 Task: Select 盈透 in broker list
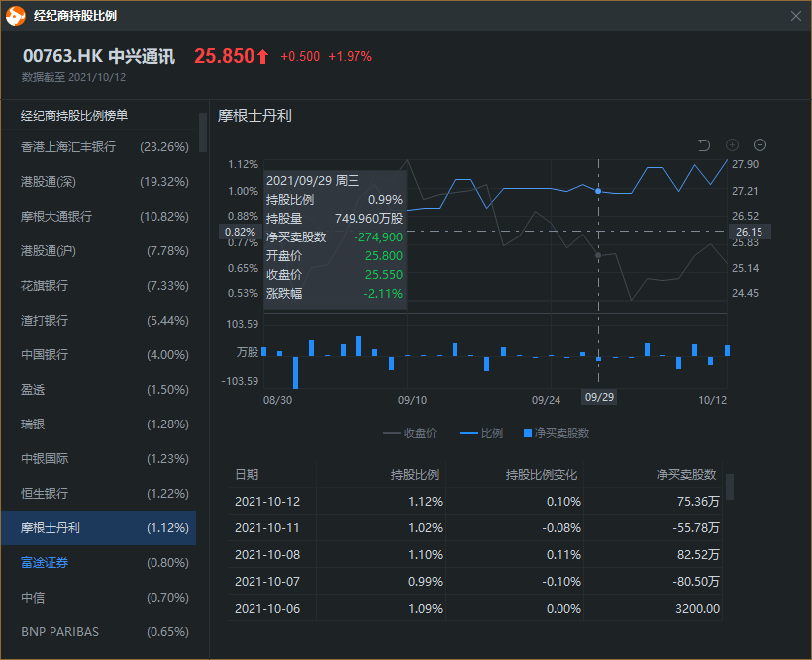(98, 390)
